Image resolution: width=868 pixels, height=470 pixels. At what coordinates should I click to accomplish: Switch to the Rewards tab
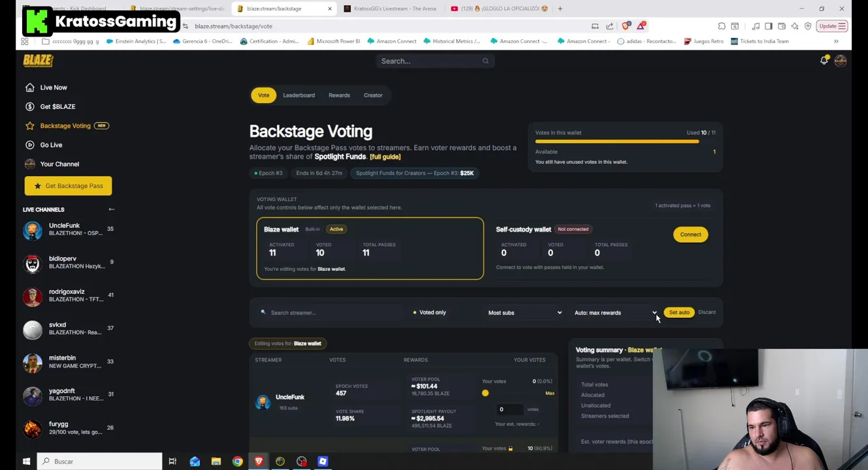point(339,95)
